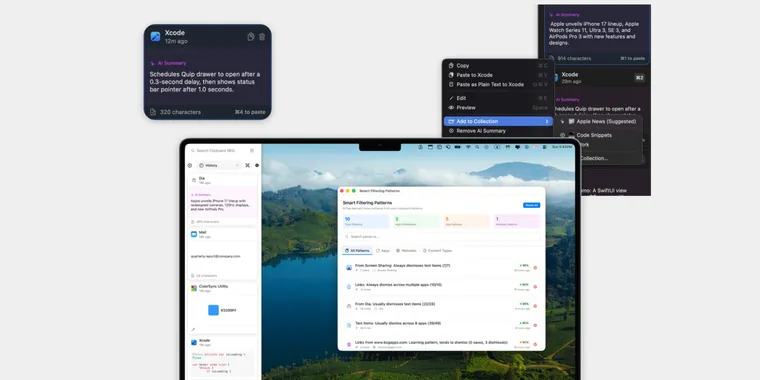Viewport: 760px width, 380px height.
Task: Click the blue #3399FF color swatch
Action: pos(213,310)
